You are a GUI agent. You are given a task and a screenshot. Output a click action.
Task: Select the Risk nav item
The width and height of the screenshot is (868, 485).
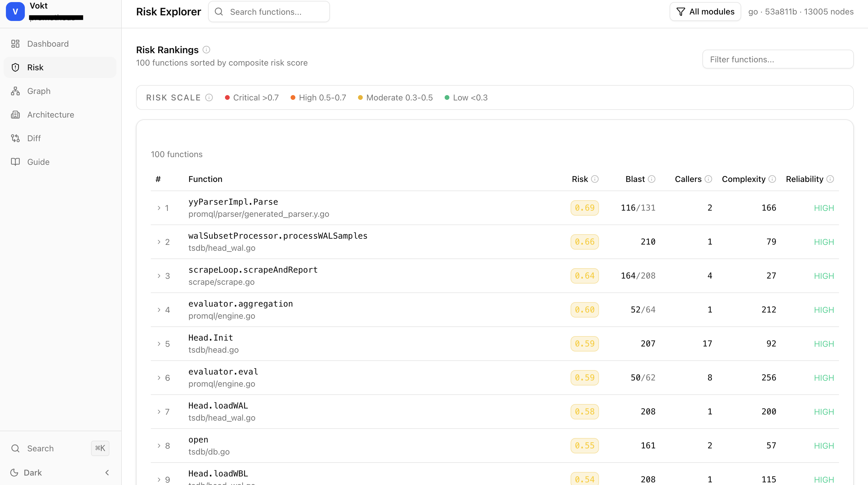[60, 67]
